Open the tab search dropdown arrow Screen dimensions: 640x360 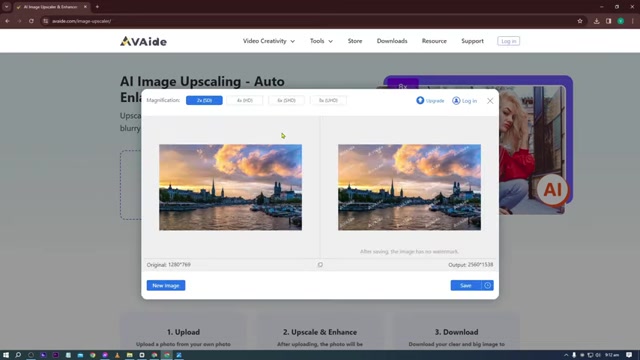pyautogui.click(x=7, y=7)
